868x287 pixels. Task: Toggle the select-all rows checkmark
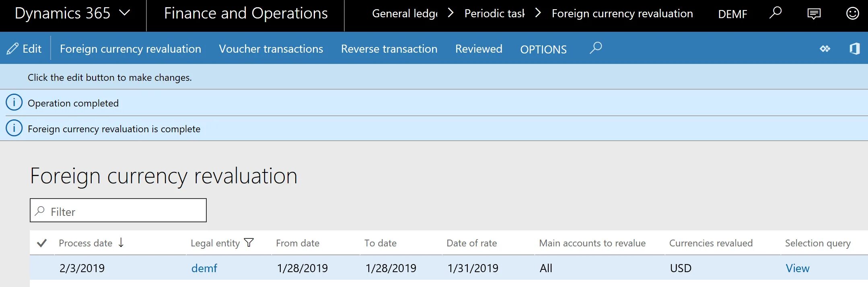coord(42,243)
